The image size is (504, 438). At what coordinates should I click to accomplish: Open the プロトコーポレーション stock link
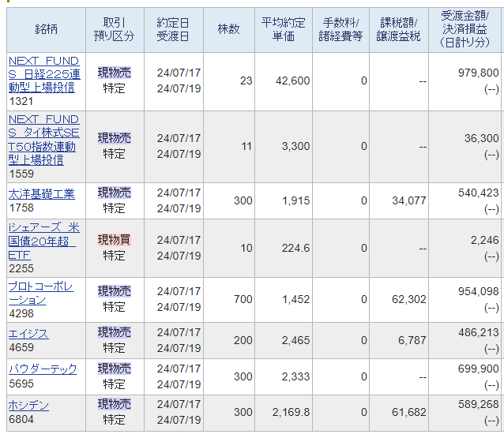(41, 293)
